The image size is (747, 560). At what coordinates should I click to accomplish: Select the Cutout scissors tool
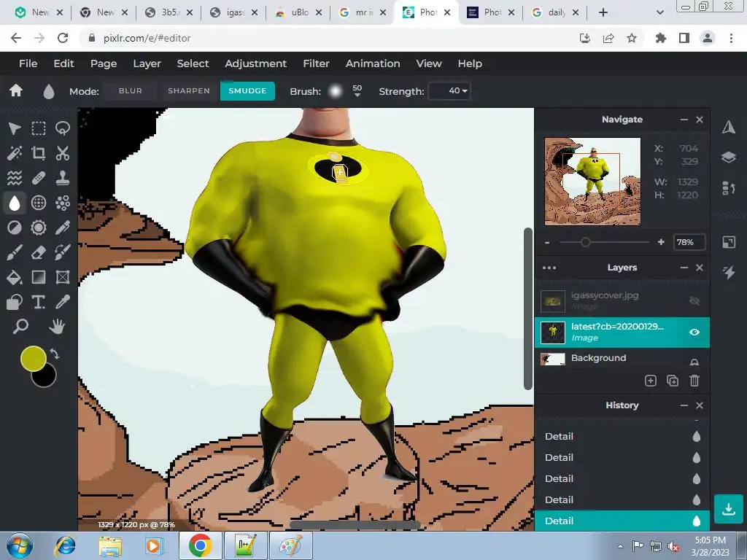coord(63,153)
